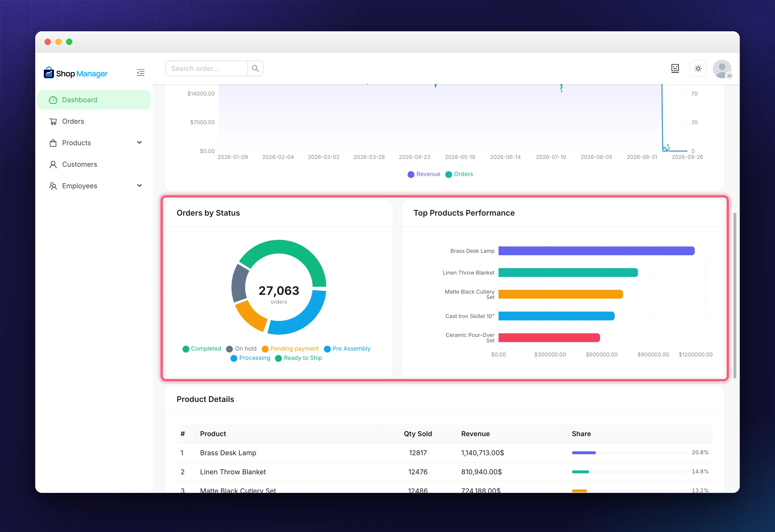Click the Brass Desk Lamp chart bar

(x=596, y=251)
